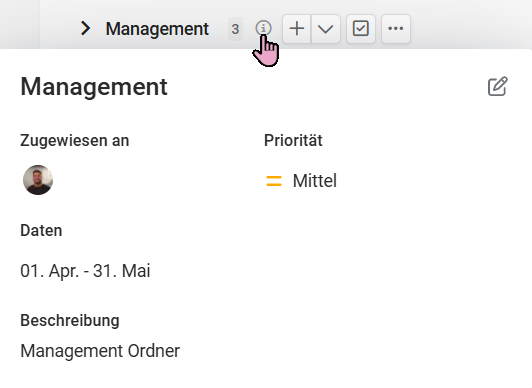
Task: Expand the Management folder chevron
Action: click(x=86, y=28)
